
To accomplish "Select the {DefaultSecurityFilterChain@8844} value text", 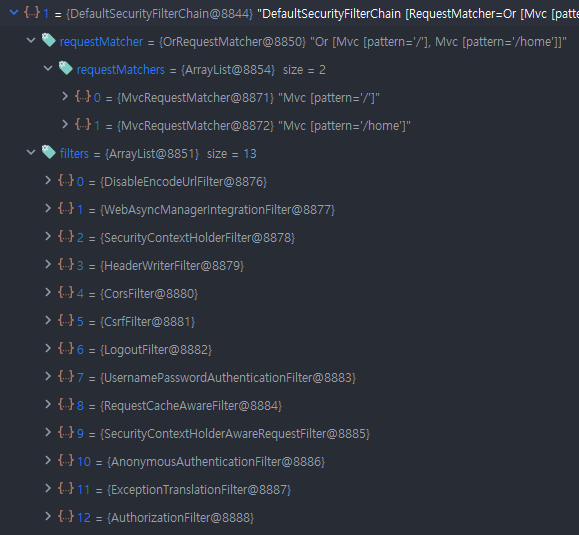I will pyautogui.click(x=160, y=14).
